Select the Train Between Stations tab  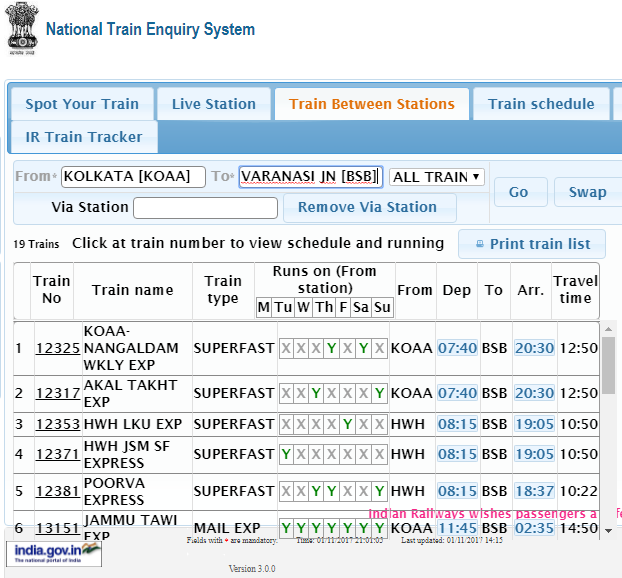coord(372,104)
